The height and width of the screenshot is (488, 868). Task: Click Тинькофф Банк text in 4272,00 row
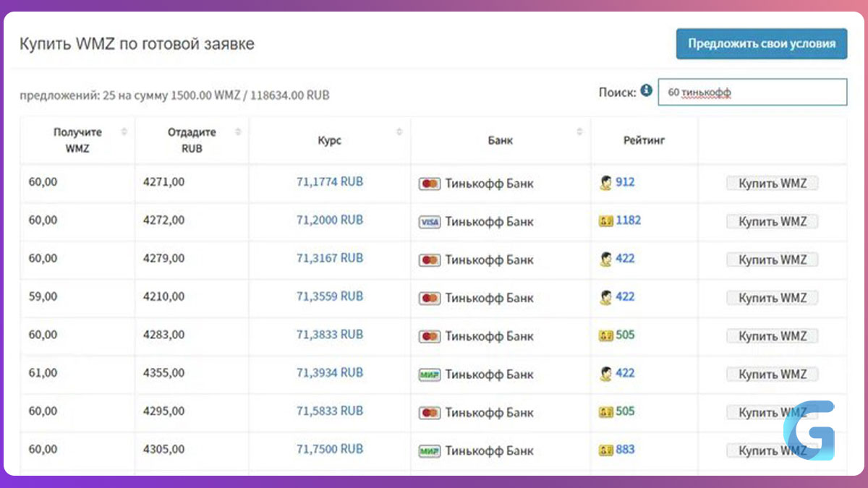coord(490,221)
